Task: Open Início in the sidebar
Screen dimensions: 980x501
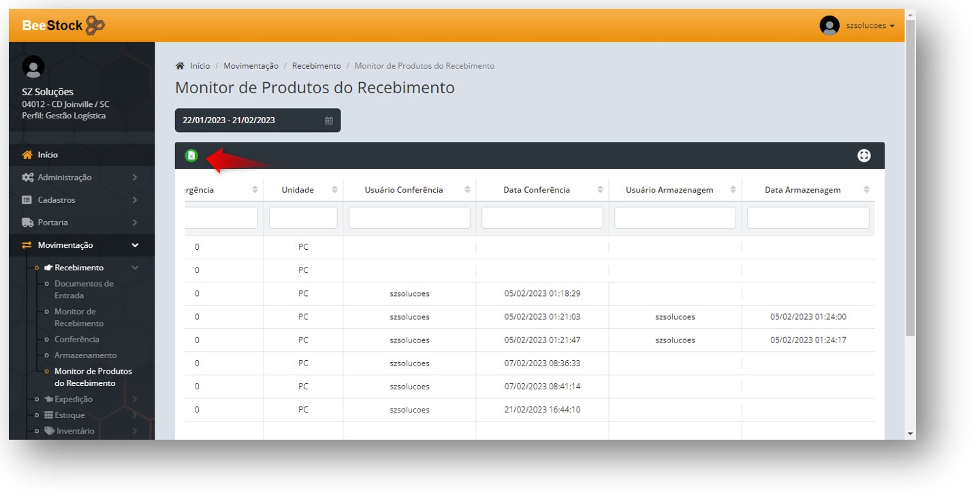Action: click(x=48, y=155)
